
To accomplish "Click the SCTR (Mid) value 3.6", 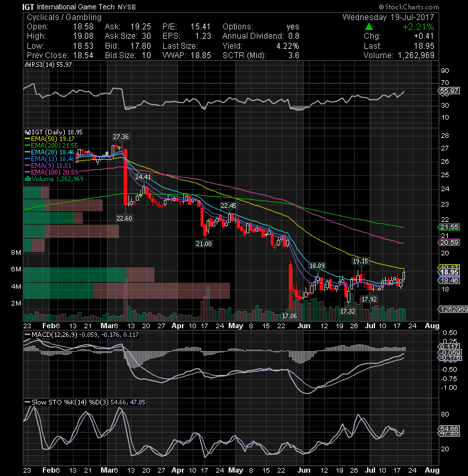I will point(294,55).
